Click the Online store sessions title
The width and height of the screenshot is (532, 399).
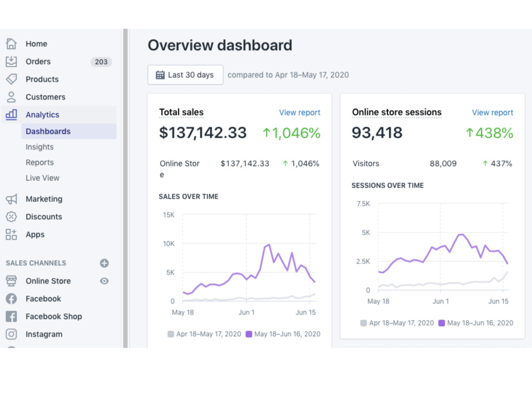tap(397, 112)
